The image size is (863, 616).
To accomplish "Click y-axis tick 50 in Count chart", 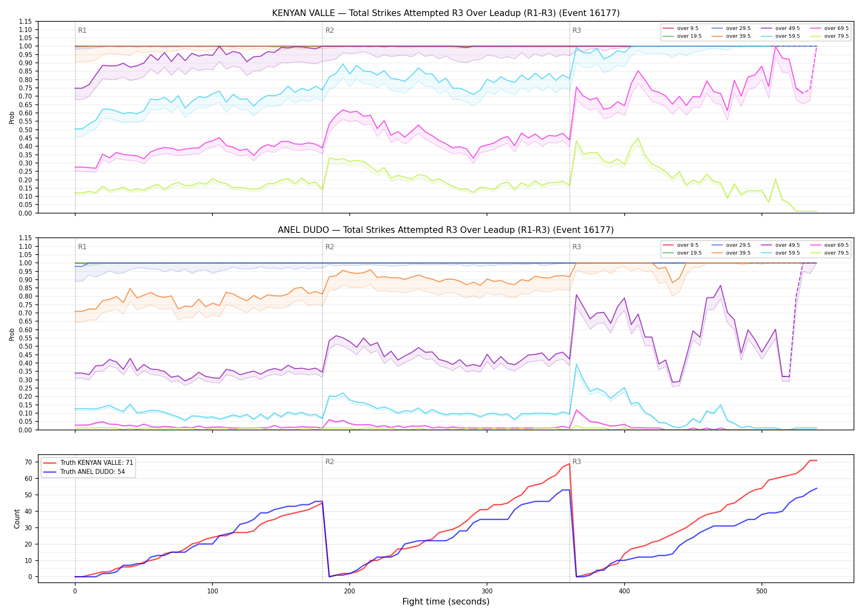I will click(x=28, y=495).
